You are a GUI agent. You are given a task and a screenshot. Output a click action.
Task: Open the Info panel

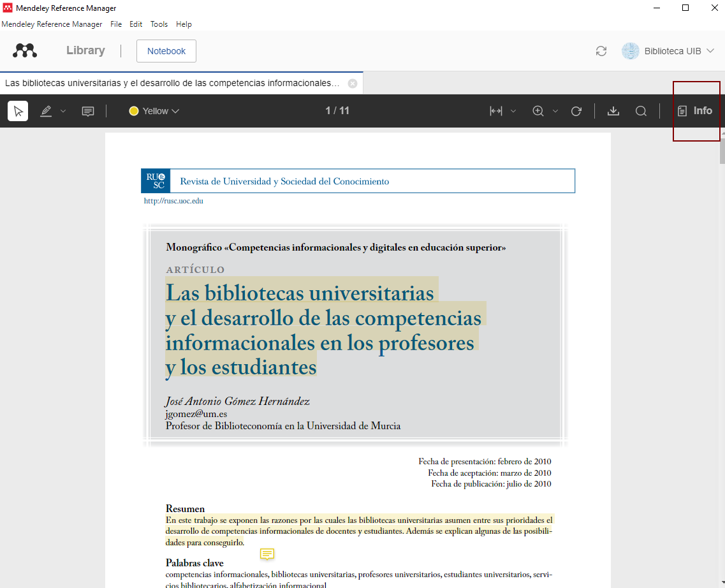pyautogui.click(x=695, y=111)
